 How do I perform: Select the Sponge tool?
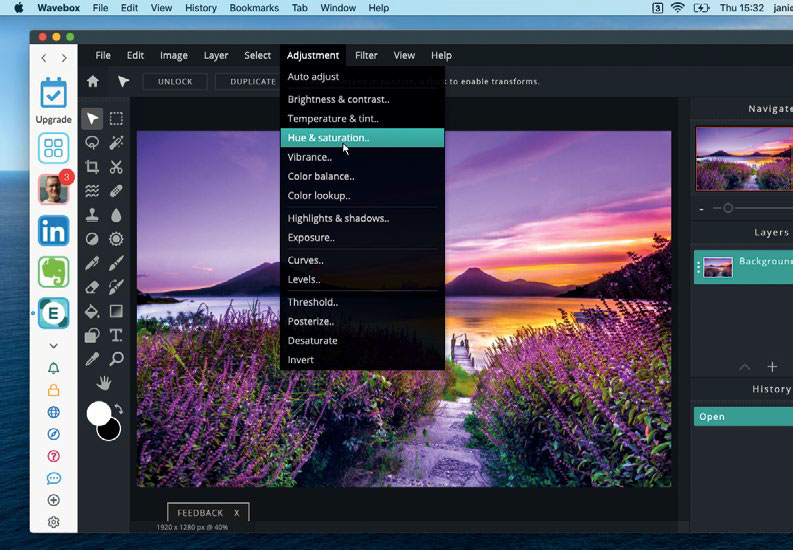[116, 239]
